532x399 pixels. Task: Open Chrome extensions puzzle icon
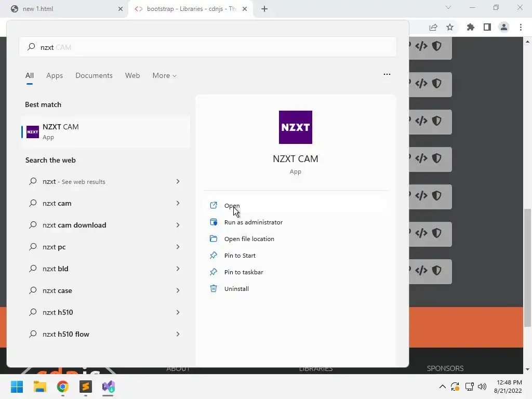click(470, 27)
